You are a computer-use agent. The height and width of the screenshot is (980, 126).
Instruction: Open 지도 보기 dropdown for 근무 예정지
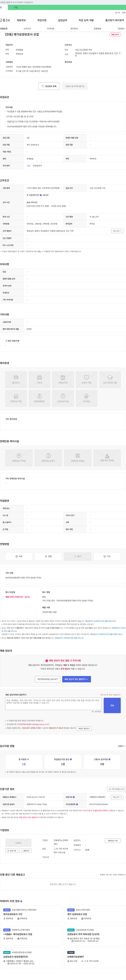(x=117, y=231)
